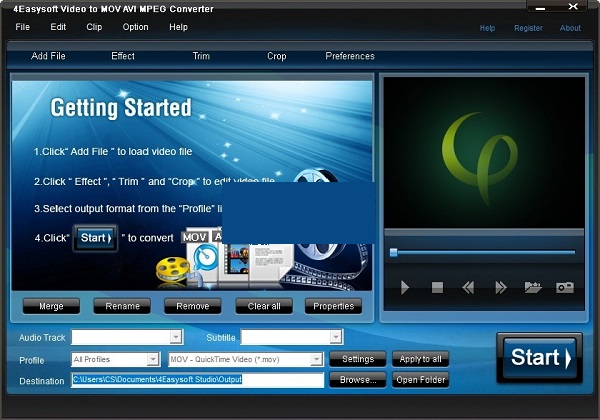This screenshot has height=420, width=600.
Task: Open Preferences from the toolbar
Action: coord(350,56)
